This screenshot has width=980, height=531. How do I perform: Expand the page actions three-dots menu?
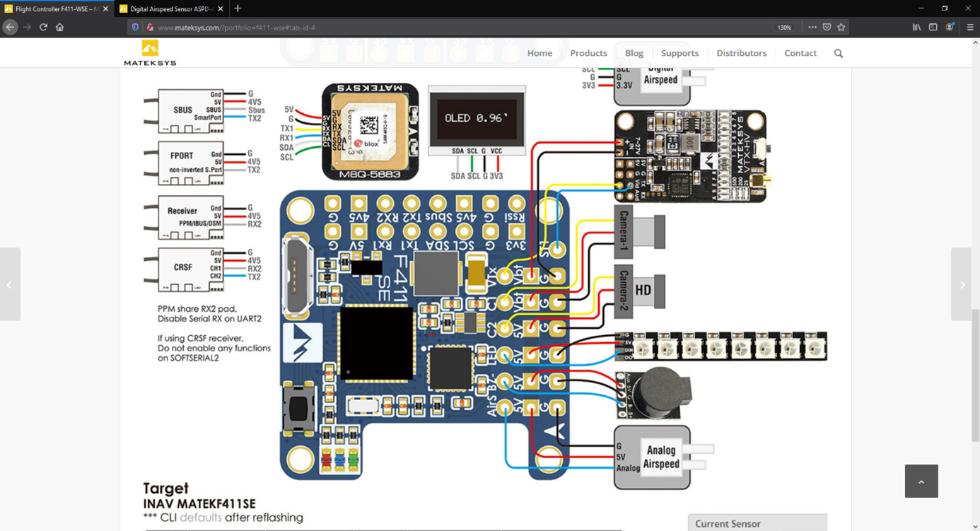812,27
